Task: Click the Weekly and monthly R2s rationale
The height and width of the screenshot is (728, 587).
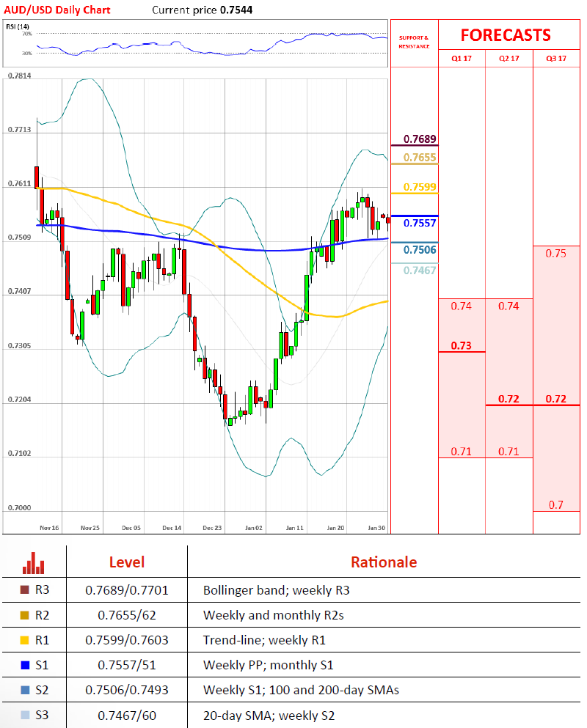Action: point(273,615)
